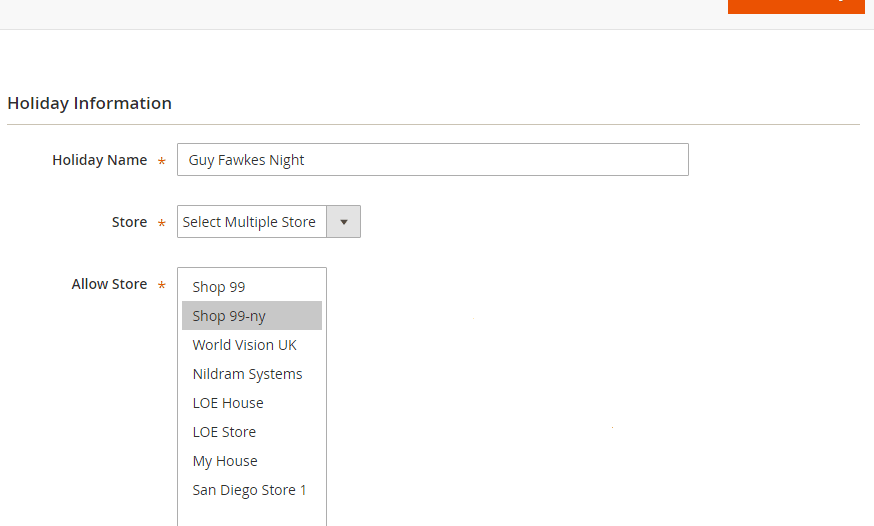
Task: Pick Nildram Systems from the store list
Action: coord(247,374)
